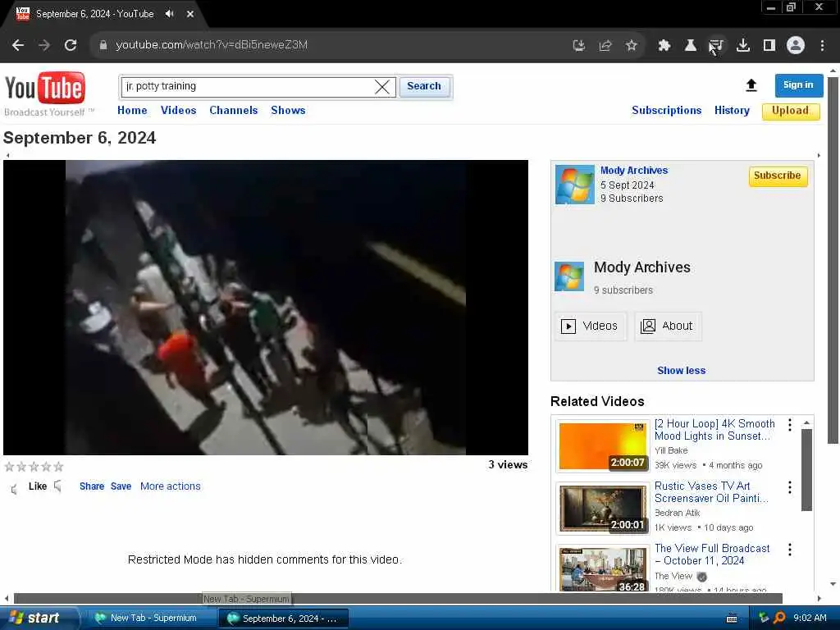Click the related videos scroll up arrow

click(x=806, y=422)
